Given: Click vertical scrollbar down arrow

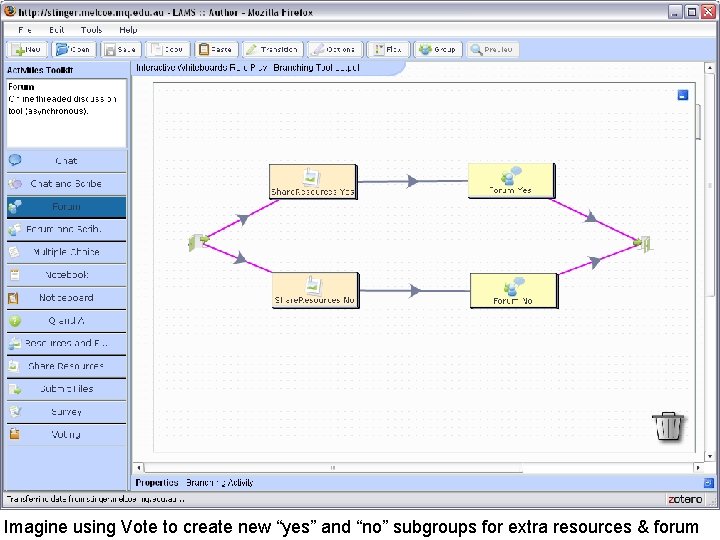Looking at the screenshot, I should tap(709, 456).
